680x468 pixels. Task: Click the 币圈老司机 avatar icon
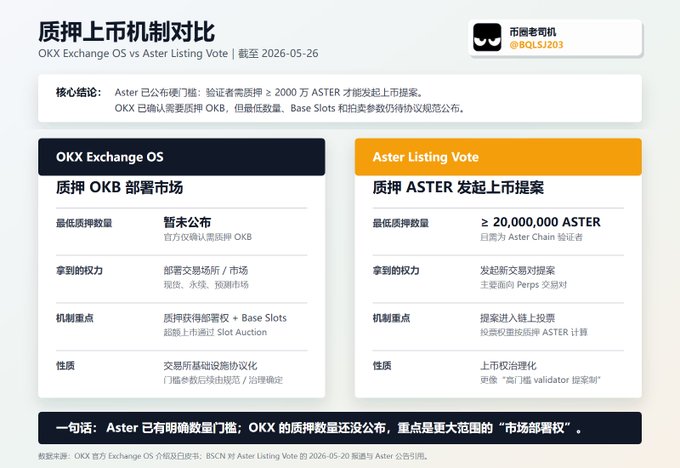(487, 38)
